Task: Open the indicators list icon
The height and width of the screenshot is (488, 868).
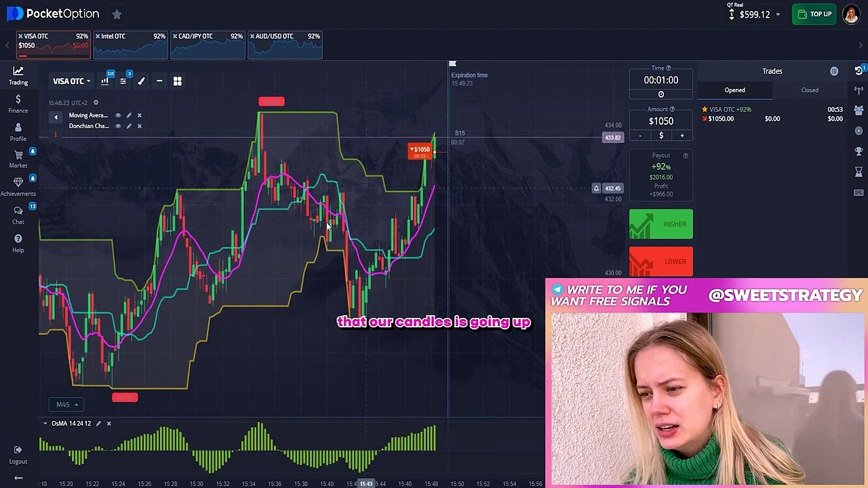Action: pos(123,81)
